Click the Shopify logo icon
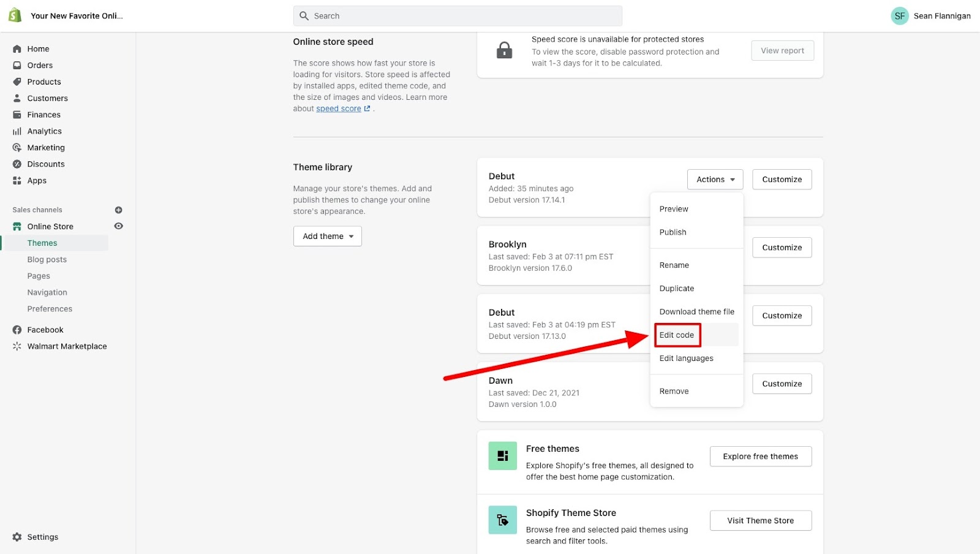980x554 pixels. [x=15, y=15]
